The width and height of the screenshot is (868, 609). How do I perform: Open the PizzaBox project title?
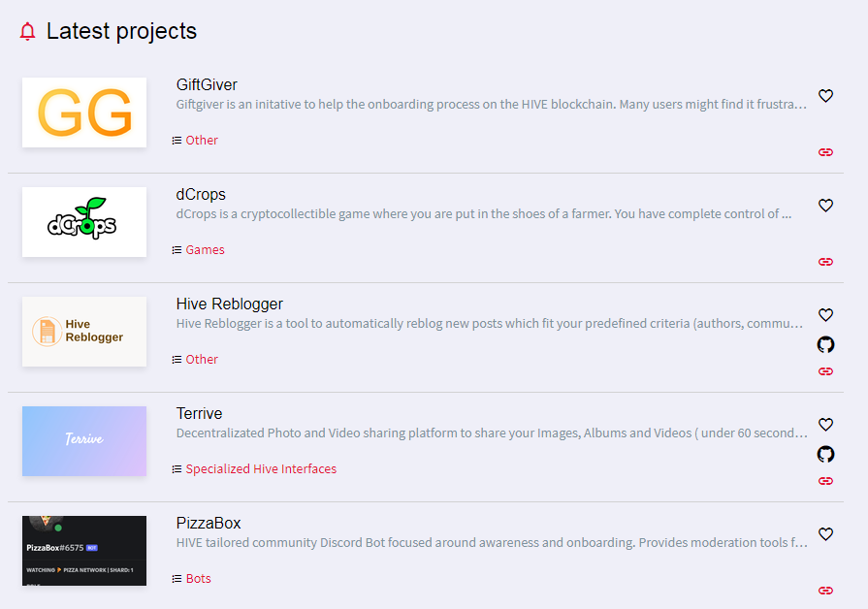coord(209,524)
